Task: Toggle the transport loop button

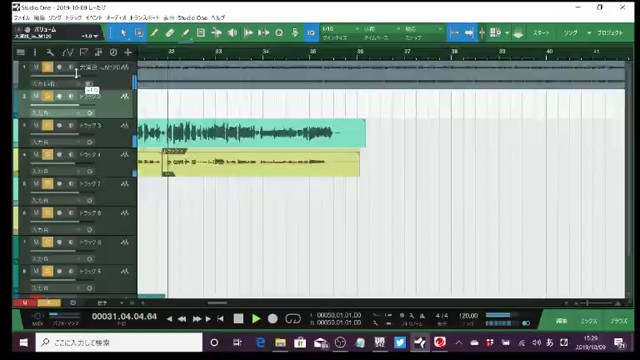Action: click(293, 318)
